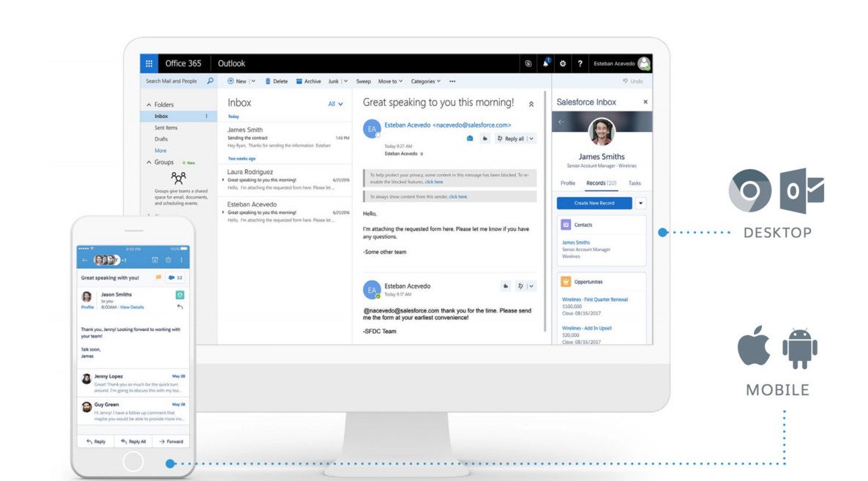Expand Laura Rodriguez conversation triangle
The width and height of the screenshot is (868, 481).
(223, 180)
